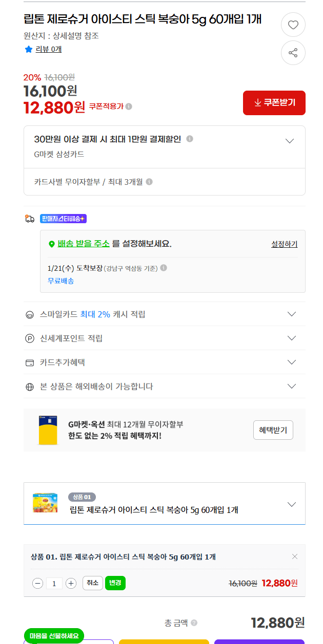
Task: Open 설정하기 to set delivery address
Action: [282, 244]
